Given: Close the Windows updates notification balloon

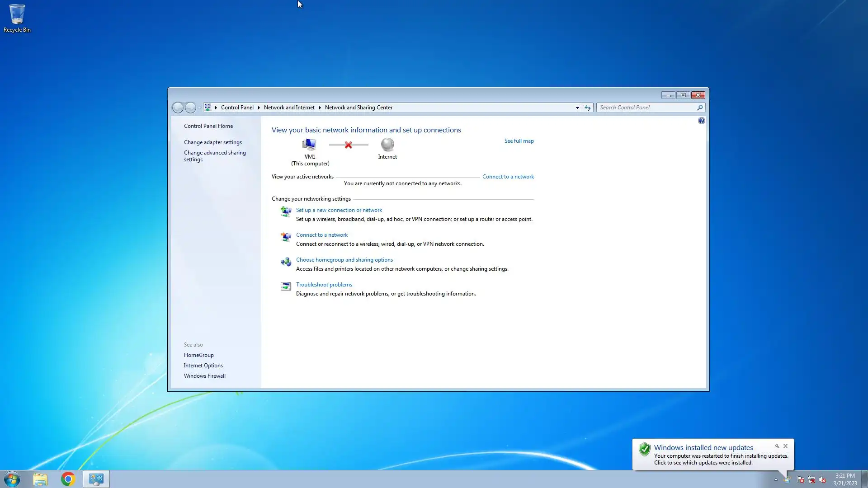Looking at the screenshot, I should pyautogui.click(x=785, y=446).
